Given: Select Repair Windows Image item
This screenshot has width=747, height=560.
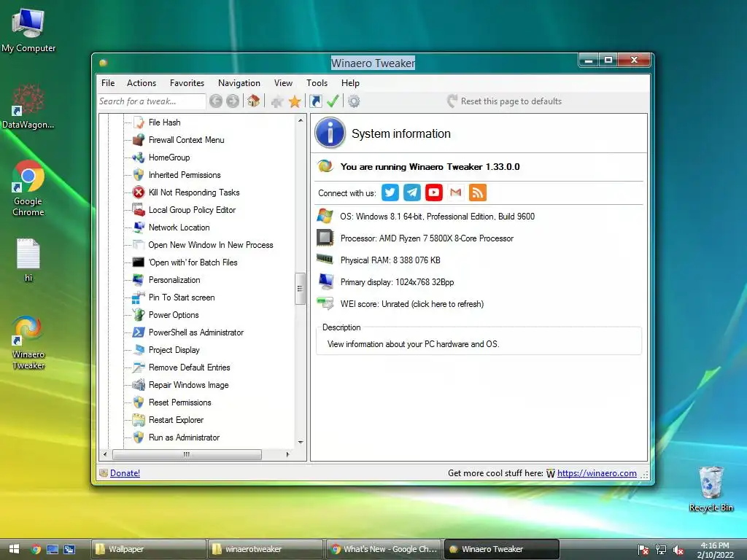Looking at the screenshot, I should [189, 385].
